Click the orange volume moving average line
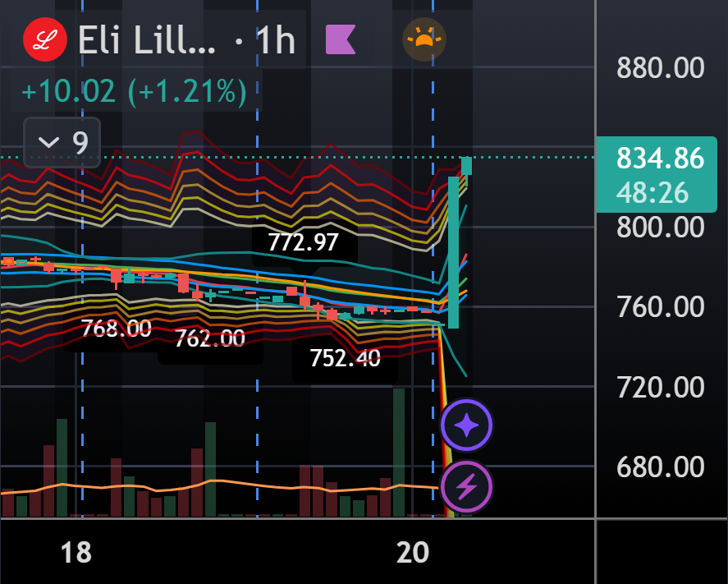Viewport: 728px width, 584px height. coord(218,482)
